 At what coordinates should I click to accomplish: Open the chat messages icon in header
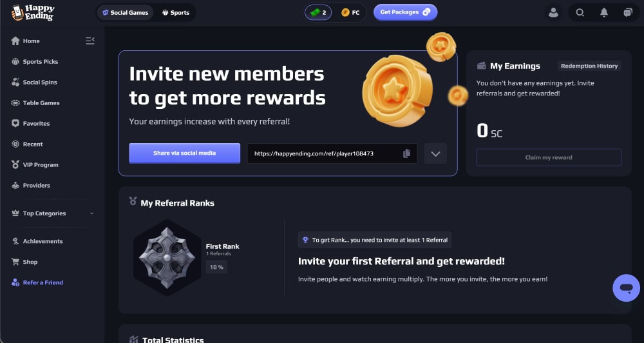point(627,13)
